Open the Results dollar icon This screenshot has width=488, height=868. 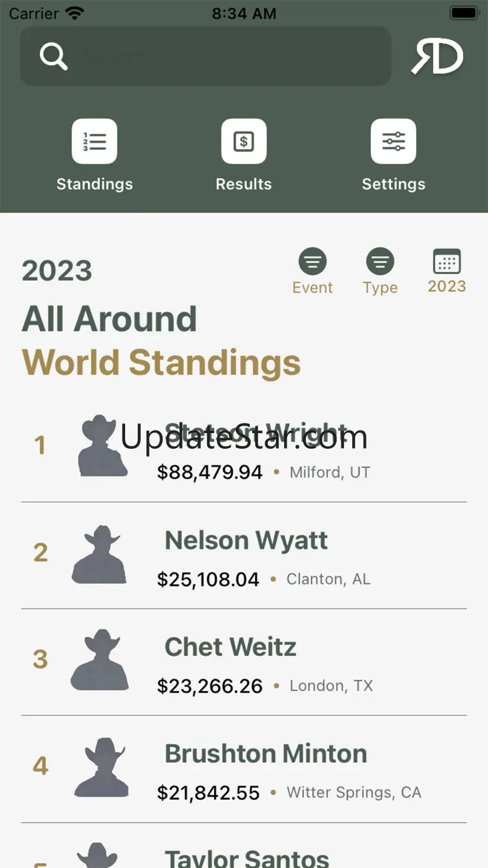244,141
